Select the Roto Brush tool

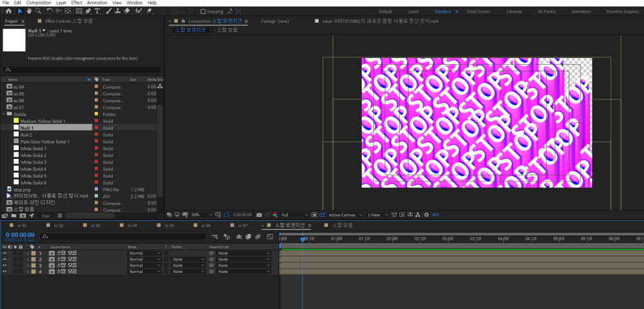139,11
